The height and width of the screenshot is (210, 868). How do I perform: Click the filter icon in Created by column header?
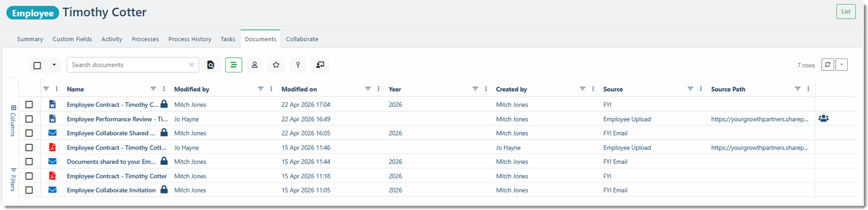[583, 89]
